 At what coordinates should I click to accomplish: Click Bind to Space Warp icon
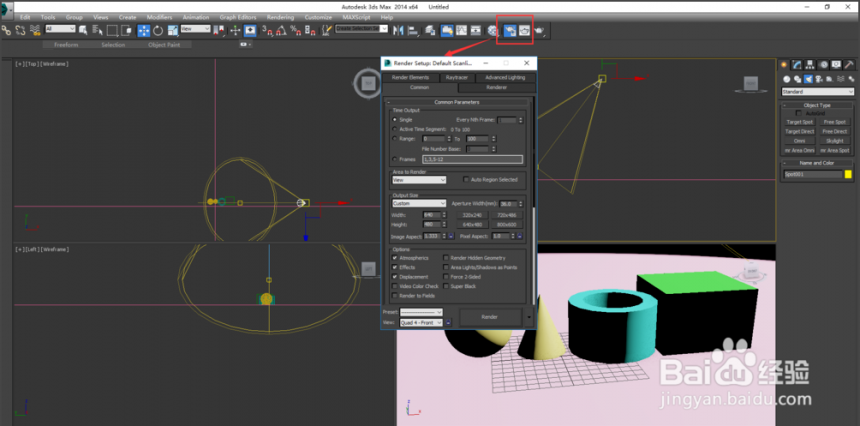(x=35, y=30)
